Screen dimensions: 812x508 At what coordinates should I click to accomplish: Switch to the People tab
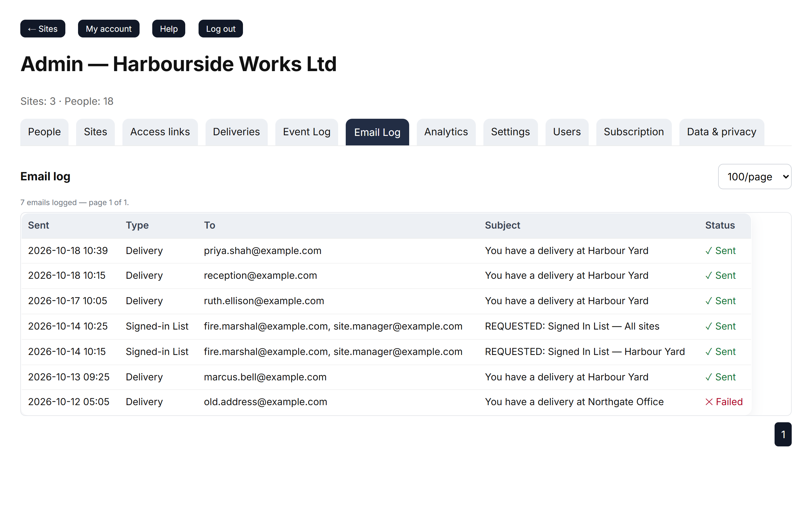[44, 132]
